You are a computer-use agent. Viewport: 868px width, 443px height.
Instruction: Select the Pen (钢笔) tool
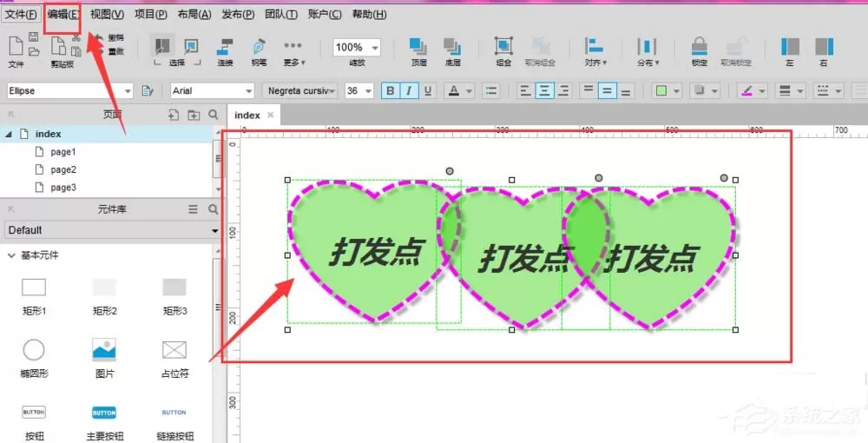point(259,53)
